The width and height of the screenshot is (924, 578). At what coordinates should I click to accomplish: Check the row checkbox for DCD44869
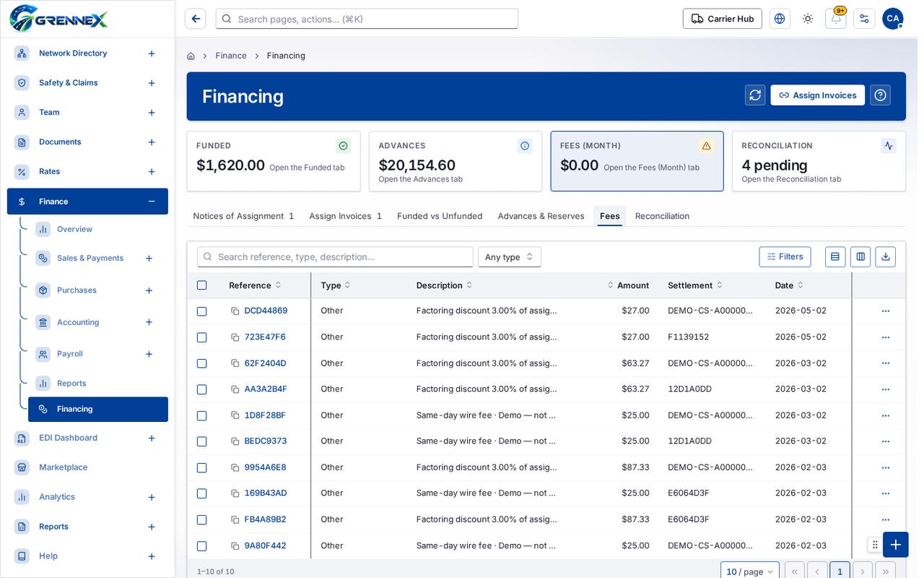coord(202,311)
